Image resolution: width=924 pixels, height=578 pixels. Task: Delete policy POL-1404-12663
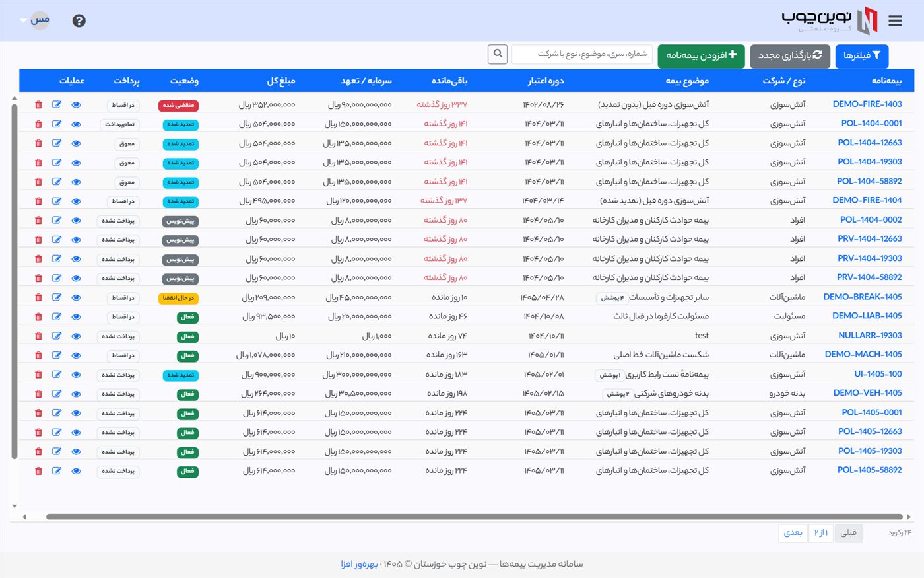coord(38,143)
